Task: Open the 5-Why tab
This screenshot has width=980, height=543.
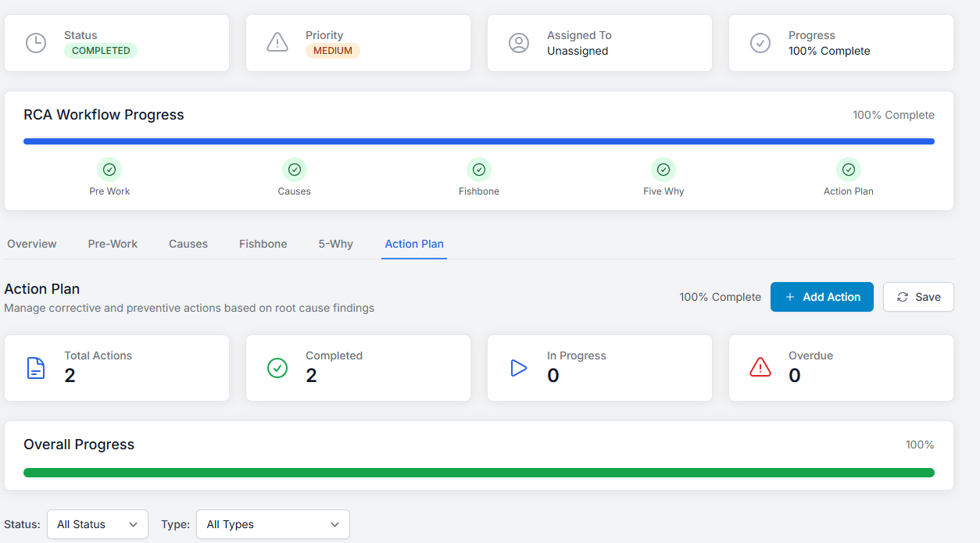Action: coord(336,244)
